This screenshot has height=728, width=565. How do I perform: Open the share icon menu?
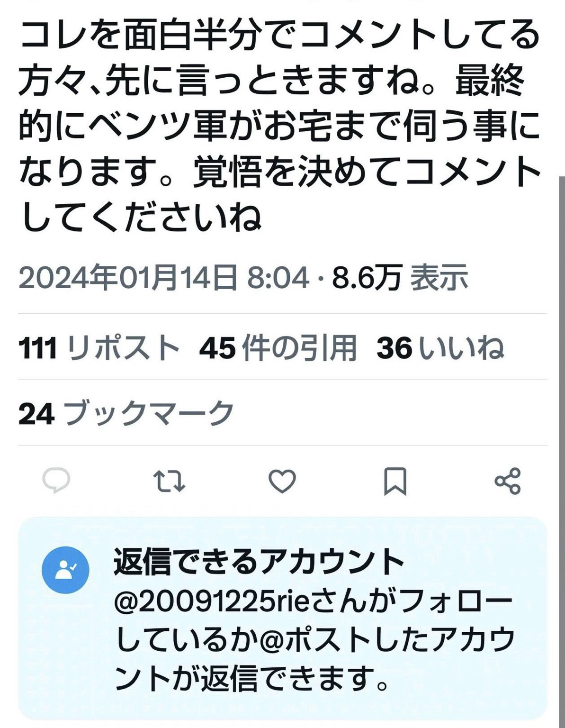pyautogui.click(x=508, y=481)
